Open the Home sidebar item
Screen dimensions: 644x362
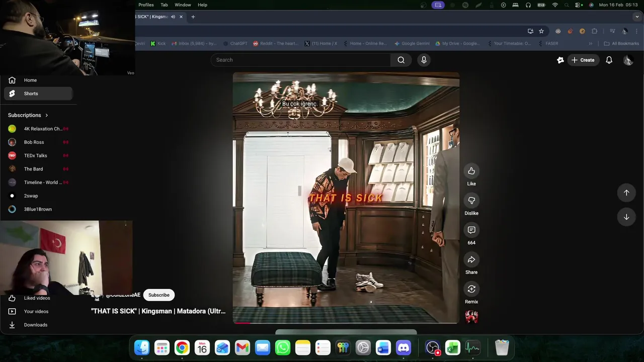(38, 80)
